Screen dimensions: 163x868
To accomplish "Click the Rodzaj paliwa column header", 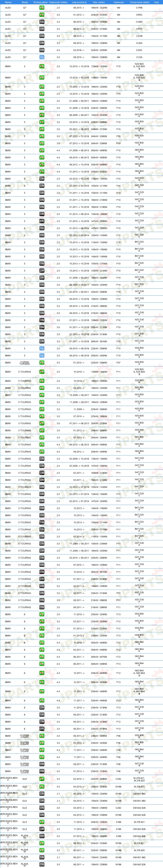I will 40,2.
